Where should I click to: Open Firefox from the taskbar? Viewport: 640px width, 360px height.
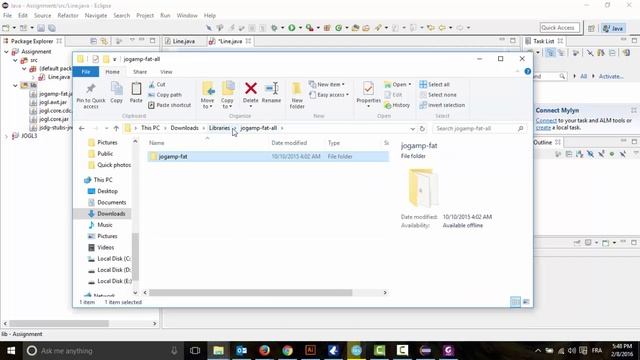coord(264,350)
